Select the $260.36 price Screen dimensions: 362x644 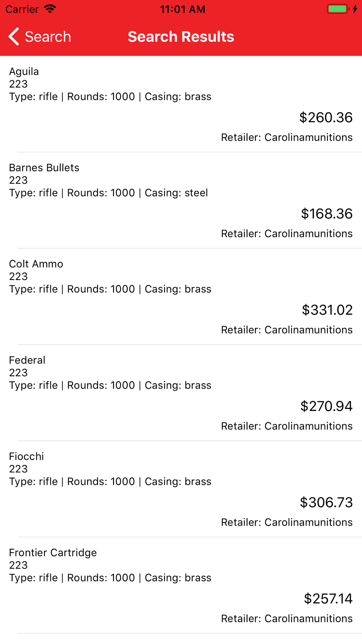[326, 117]
